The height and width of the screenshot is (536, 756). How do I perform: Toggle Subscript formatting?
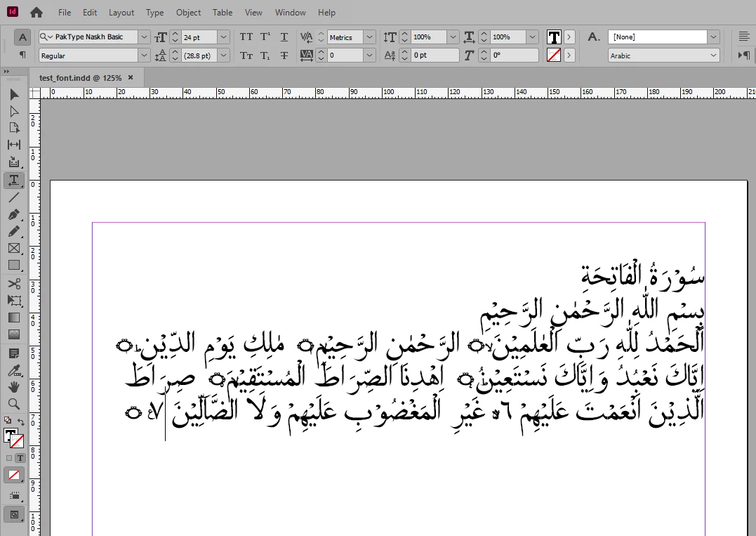pos(265,55)
